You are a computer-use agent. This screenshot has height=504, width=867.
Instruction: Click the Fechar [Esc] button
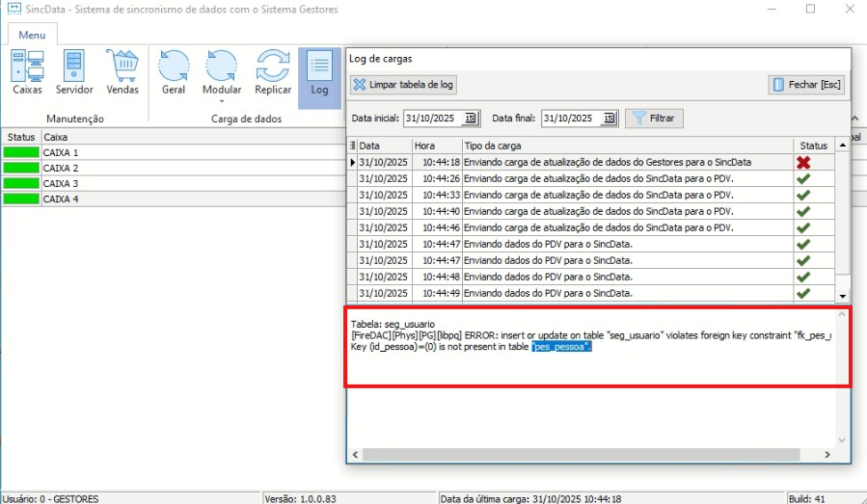pos(806,85)
